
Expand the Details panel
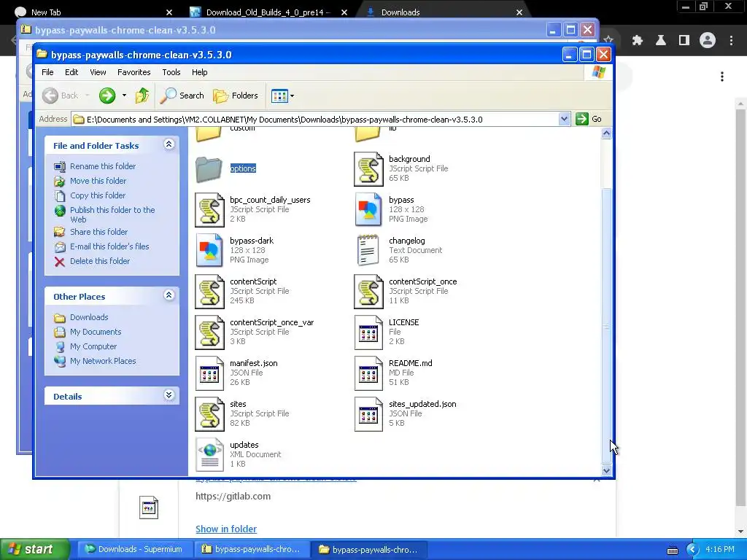(x=169, y=395)
